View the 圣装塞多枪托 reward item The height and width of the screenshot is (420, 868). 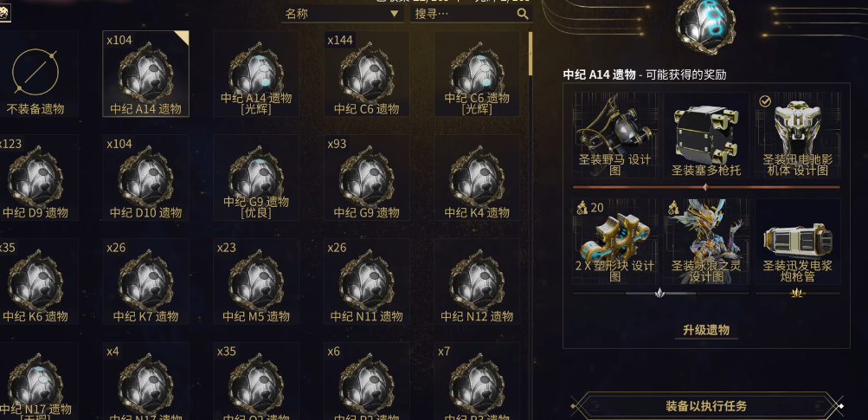(706, 135)
